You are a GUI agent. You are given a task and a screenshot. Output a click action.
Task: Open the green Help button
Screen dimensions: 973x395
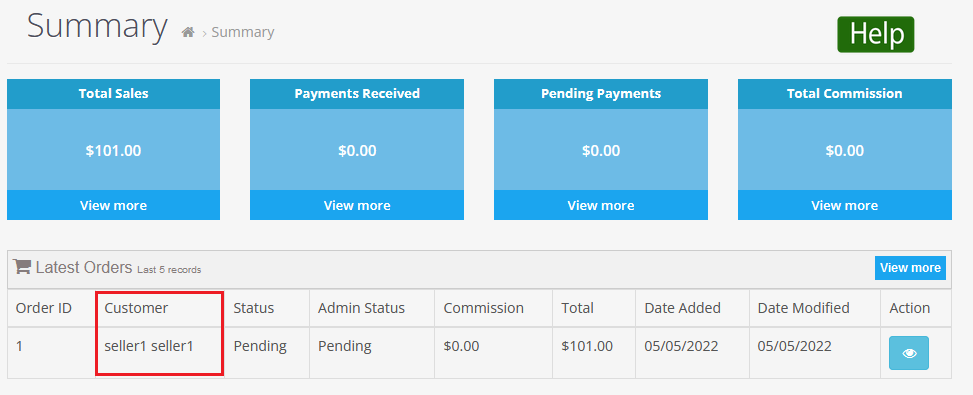pyautogui.click(x=876, y=34)
